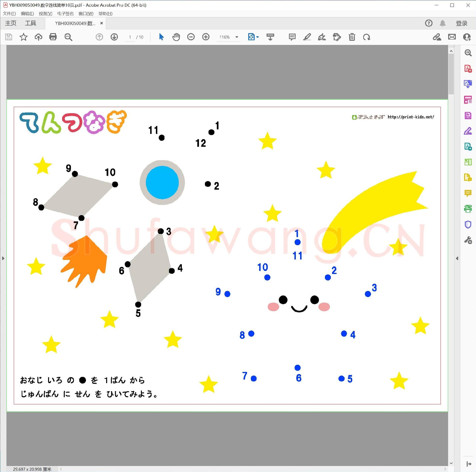Switch to the 工具 tab

click(30, 23)
